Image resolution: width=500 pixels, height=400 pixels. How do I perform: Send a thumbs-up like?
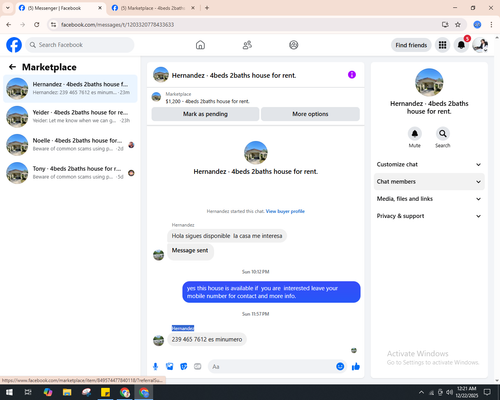[x=356, y=367]
